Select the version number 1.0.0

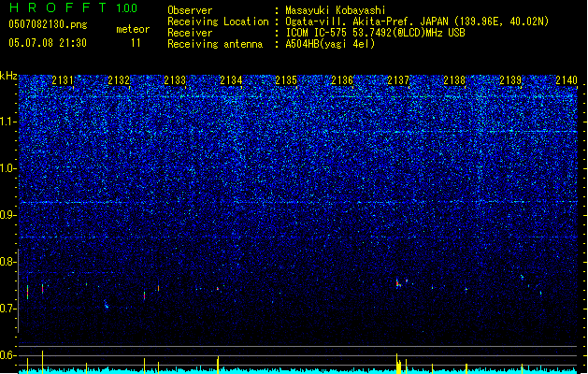[127, 8]
